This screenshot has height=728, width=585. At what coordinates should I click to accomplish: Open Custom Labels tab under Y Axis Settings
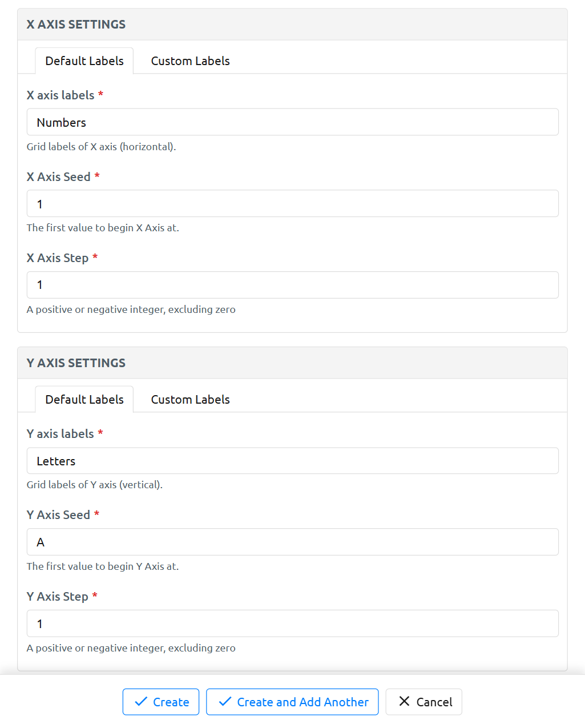190,400
